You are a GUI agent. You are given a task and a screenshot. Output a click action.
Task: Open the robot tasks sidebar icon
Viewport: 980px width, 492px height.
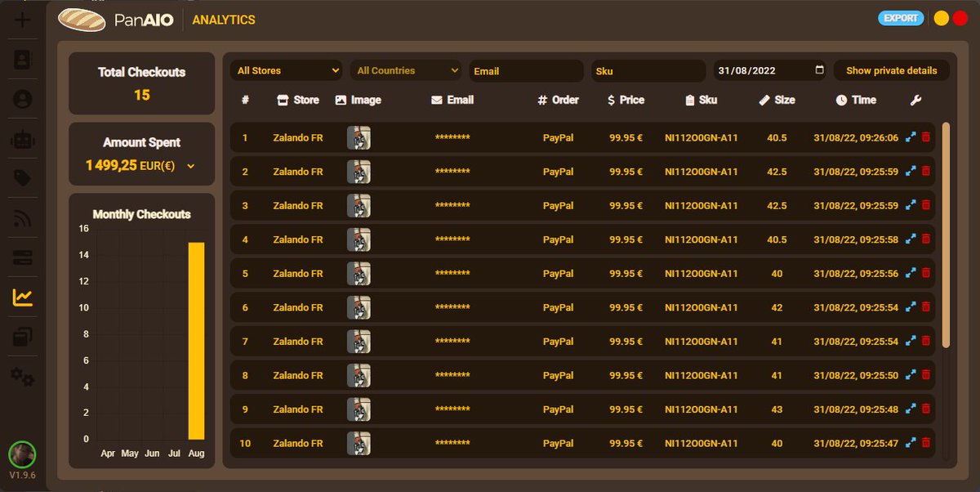pyautogui.click(x=22, y=139)
